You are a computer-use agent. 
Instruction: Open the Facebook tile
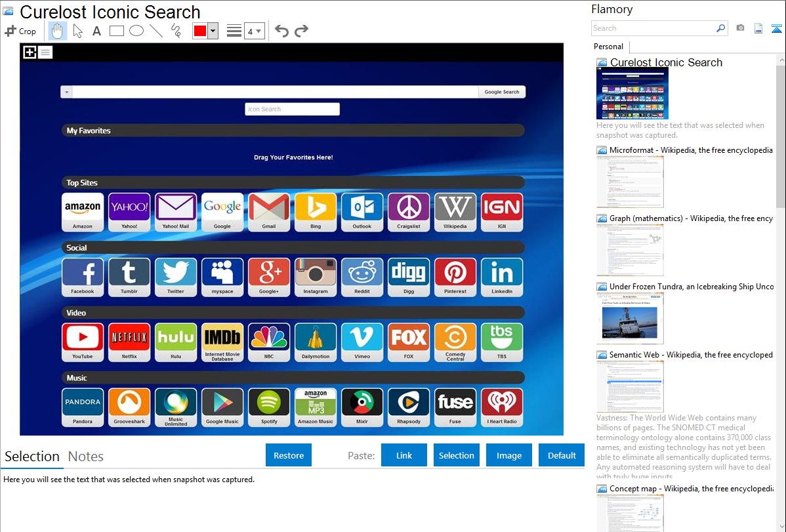pyautogui.click(x=83, y=277)
